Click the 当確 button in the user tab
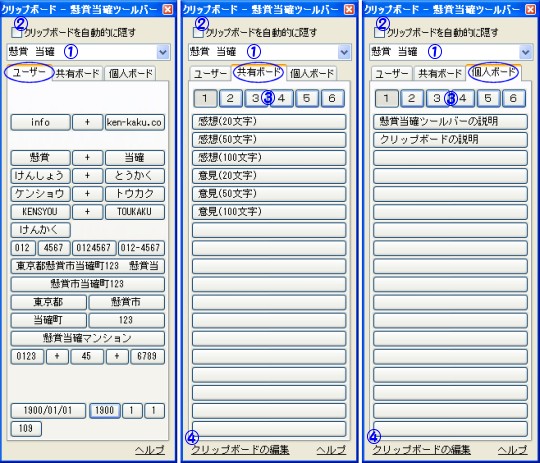Image resolution: width=540 pixels, height=463 pixels. pyautogui.click(x=135, y=158)
